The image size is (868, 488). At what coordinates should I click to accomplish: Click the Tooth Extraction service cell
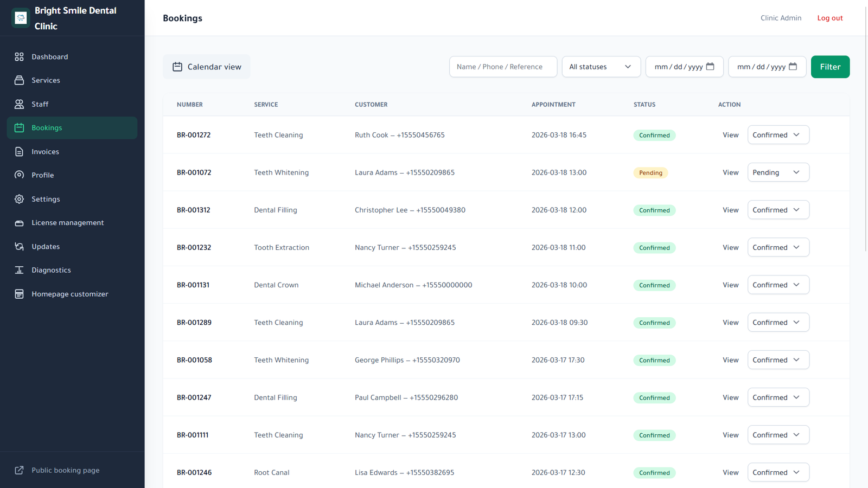tap(282, 247)
